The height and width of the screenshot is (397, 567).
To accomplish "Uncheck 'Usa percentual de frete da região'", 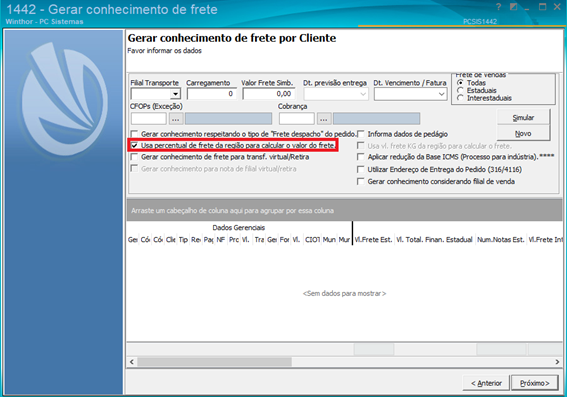I will pos(135,145).
